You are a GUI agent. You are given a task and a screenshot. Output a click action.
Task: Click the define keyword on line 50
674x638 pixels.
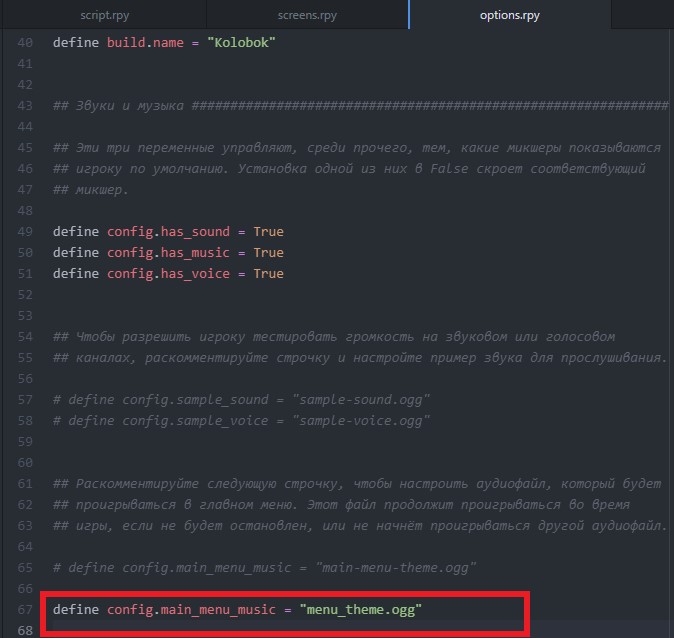click(76, 253)
